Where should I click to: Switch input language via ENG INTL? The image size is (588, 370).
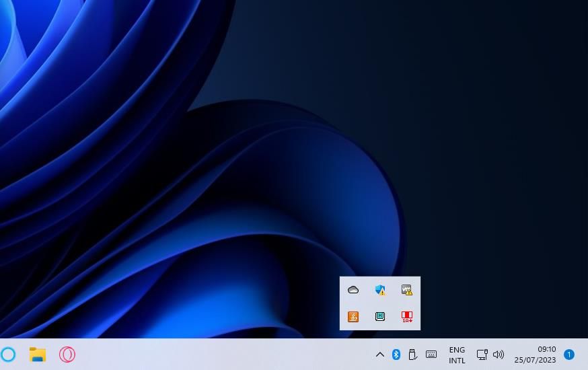coord(457,355)
